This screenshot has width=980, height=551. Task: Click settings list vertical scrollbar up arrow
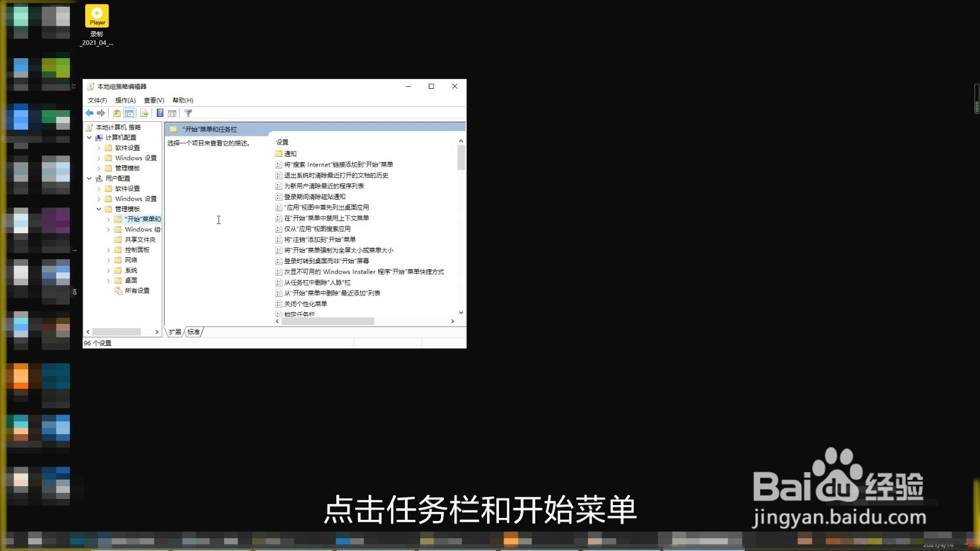click(x=461, y=141)
